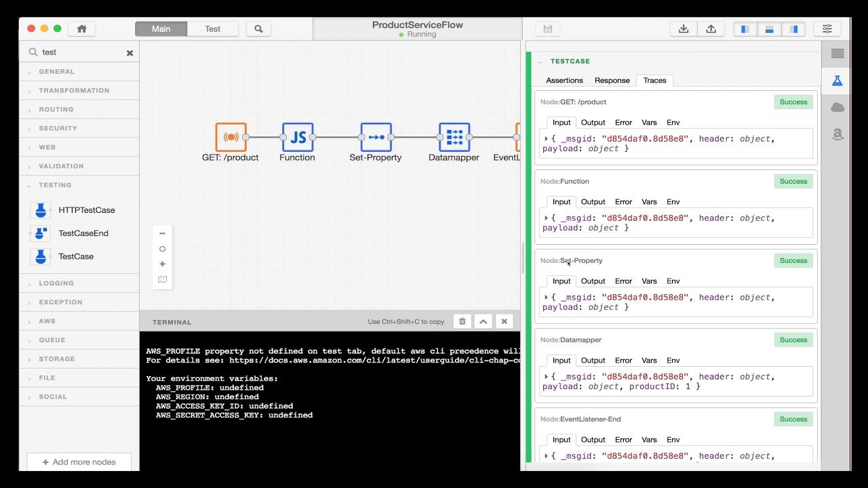Image resolution: width=868 pixels, height=488 pixels.
Task: Reset the canvas zoom circle
Action: tap(162, 249)
